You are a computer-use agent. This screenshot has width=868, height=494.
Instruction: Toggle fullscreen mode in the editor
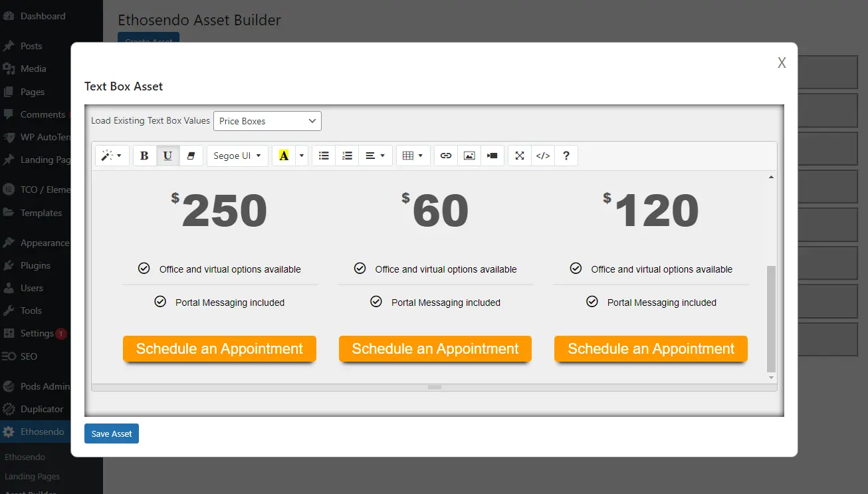click(x=519, y=155)
